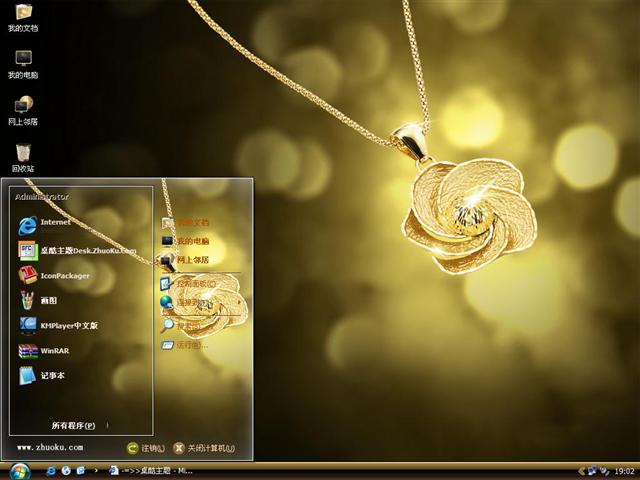Select 搜索 search in the Start menu
The width and height of the screenshot is (640, 480).
[x=186, y=324]
